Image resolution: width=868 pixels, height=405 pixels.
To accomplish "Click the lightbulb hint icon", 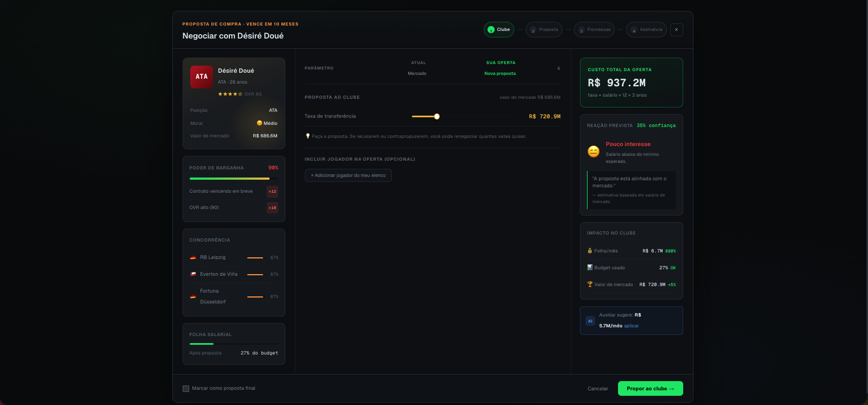I will [x=308, y=136].
